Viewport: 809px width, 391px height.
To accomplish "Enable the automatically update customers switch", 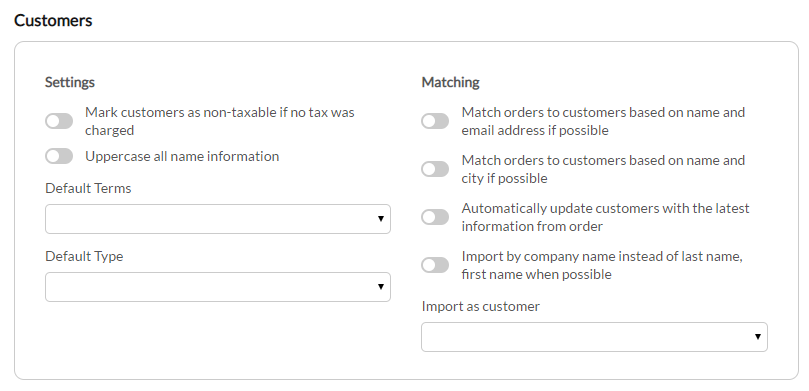I will (435, 217).
